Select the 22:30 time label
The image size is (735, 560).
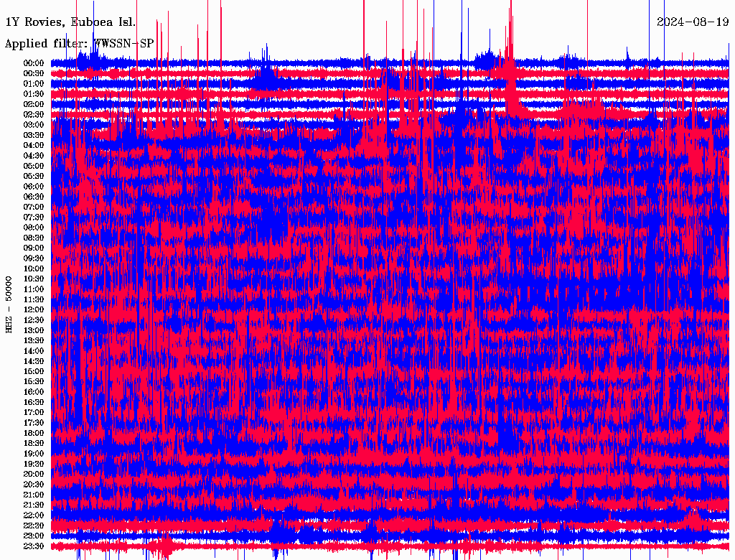pyautogui.click(x=34, y=526)
